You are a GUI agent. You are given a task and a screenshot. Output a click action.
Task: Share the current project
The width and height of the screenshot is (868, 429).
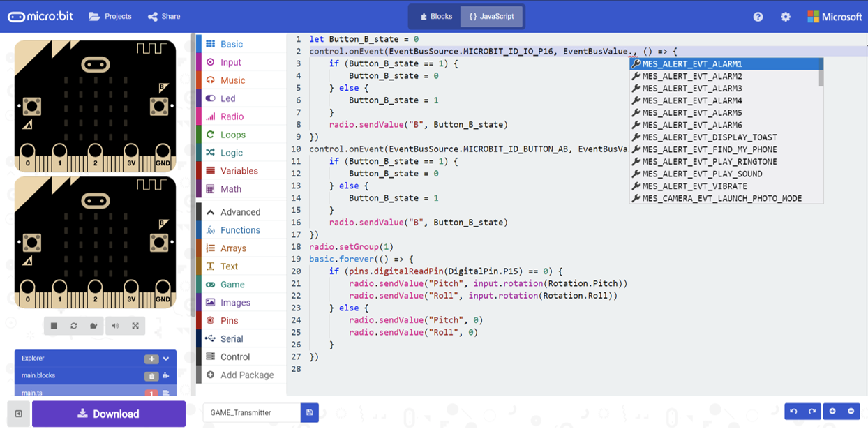164,17
